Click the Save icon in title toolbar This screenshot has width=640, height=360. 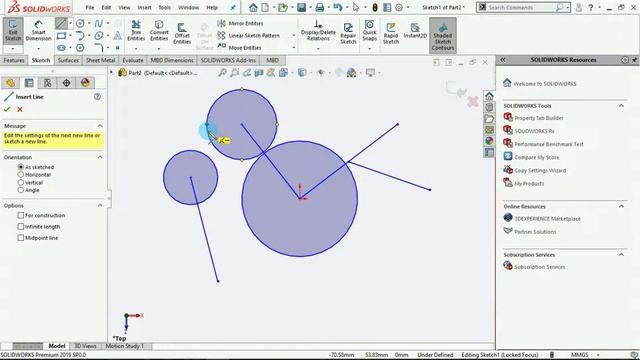(x=302, y=7)
